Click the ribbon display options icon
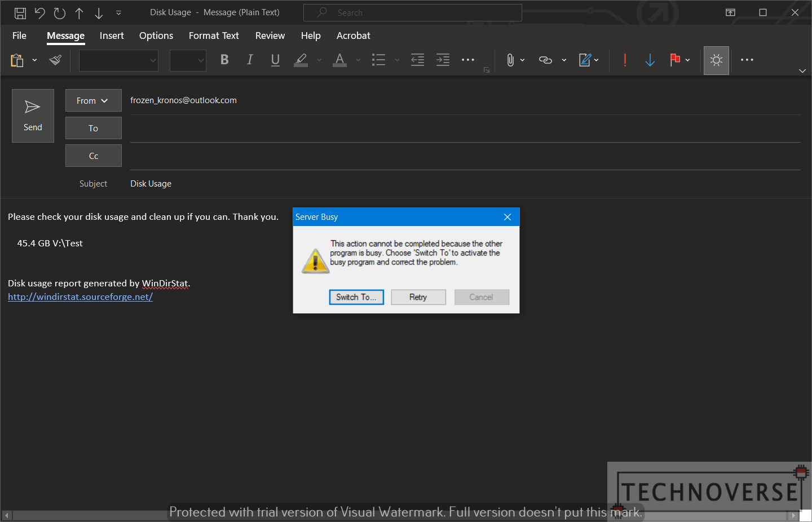812x522 pixels. (730, 12)
